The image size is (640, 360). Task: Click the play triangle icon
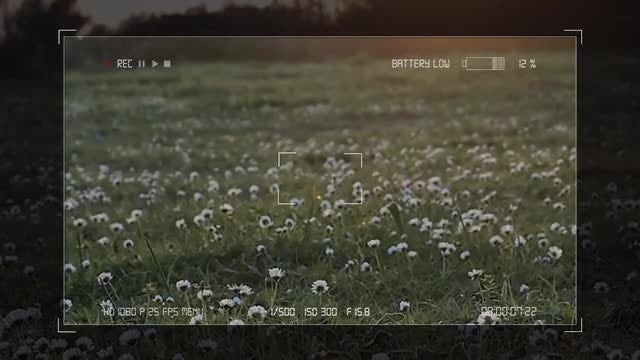155,64
